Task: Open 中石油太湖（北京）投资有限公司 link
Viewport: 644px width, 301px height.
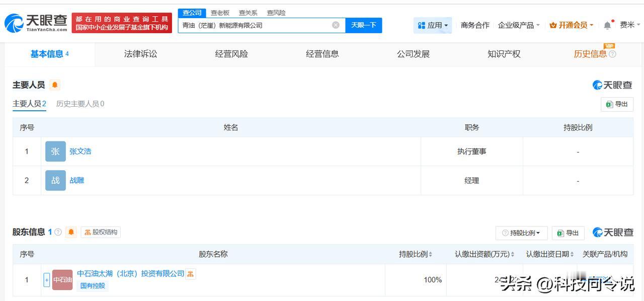Action: [131, 274]
